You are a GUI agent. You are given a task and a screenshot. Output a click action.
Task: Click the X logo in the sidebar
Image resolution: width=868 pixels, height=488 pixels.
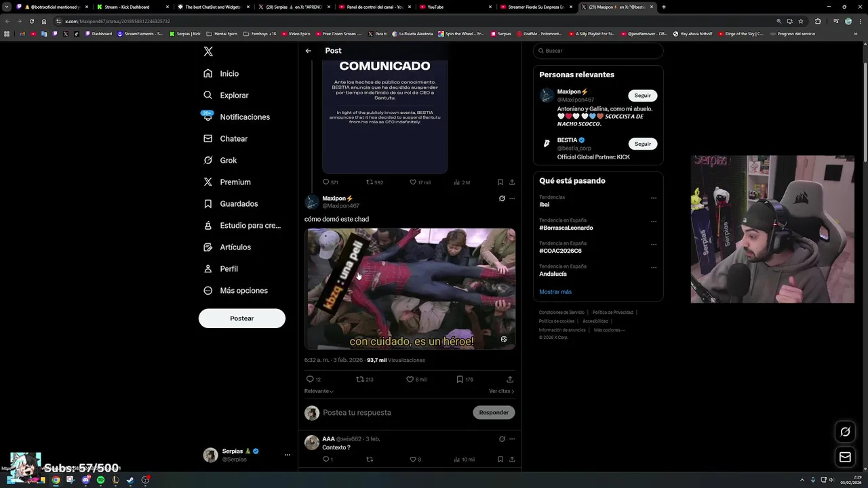pos(208,52)
